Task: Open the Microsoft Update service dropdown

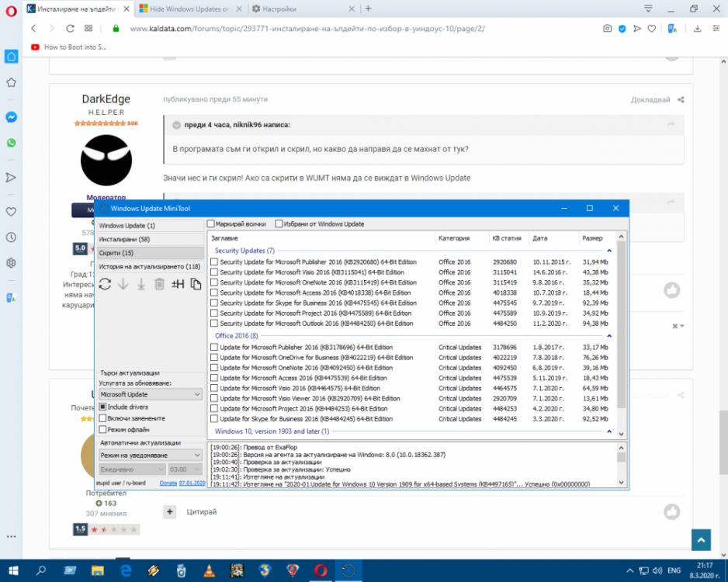Action: tap(150, 394)
